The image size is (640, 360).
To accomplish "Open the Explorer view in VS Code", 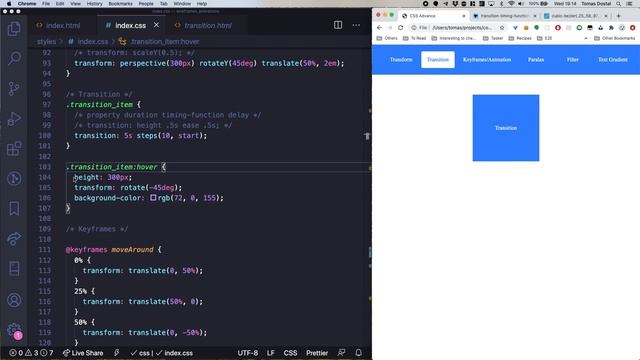I will [14, 29].
